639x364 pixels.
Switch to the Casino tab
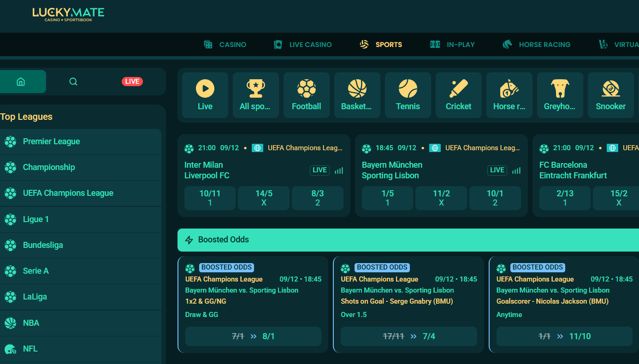tap(225, 45)
